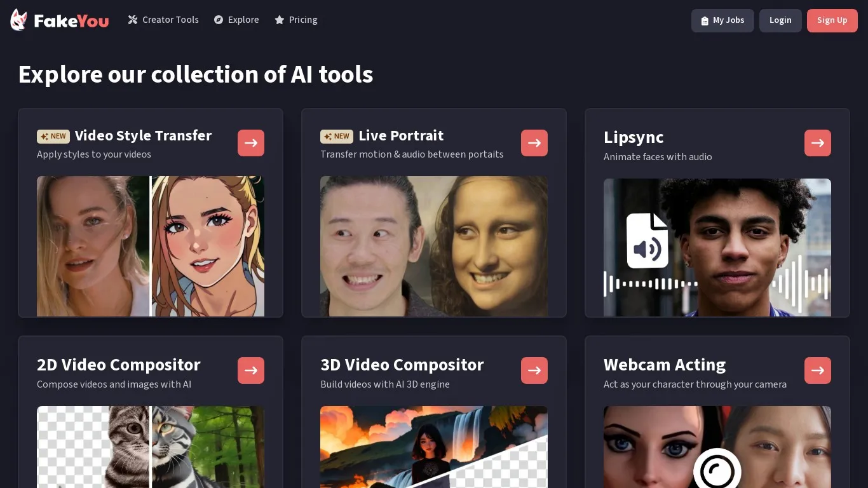Click the Sign Up button

pos(832,20)
